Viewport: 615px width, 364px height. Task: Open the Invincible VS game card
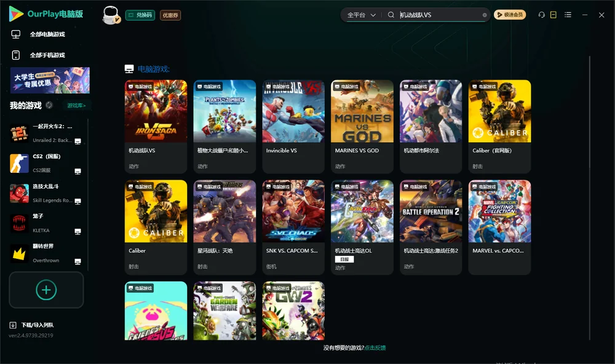(x=293, y=126)
